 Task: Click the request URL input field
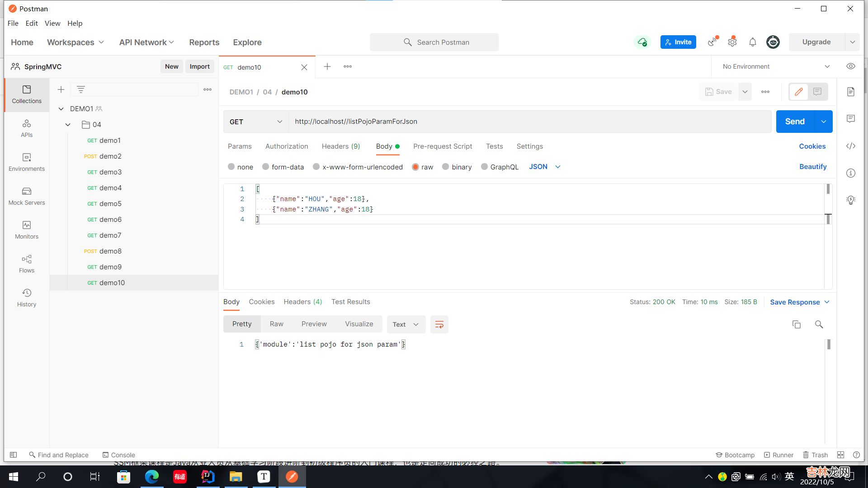click(529, 122)
